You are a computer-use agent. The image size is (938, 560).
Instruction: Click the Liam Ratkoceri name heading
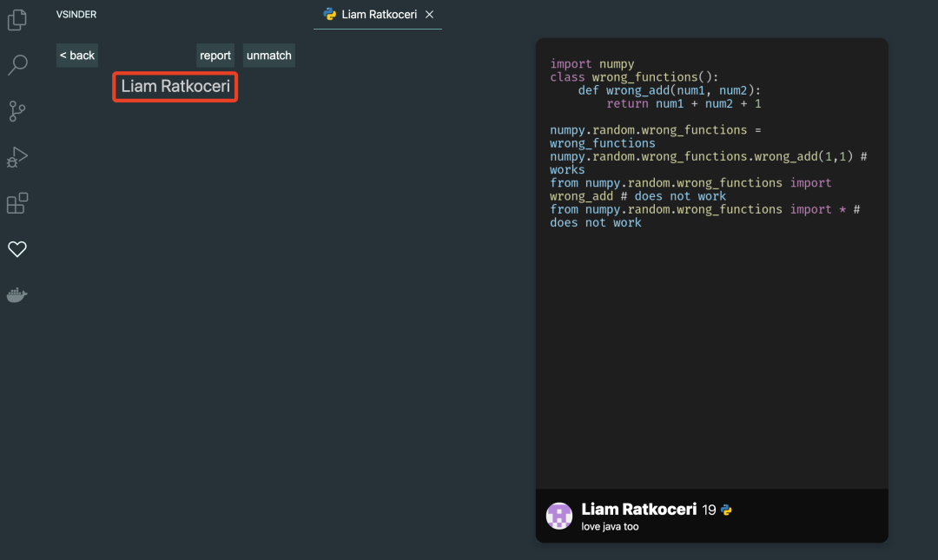coord(175,86)
